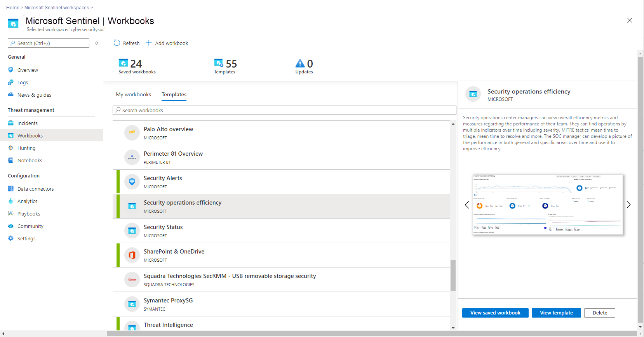The width and height of the screenshot is (644, 337).
Task: Click the Refresh icon in toolbar
Action: tap(117, 43)
